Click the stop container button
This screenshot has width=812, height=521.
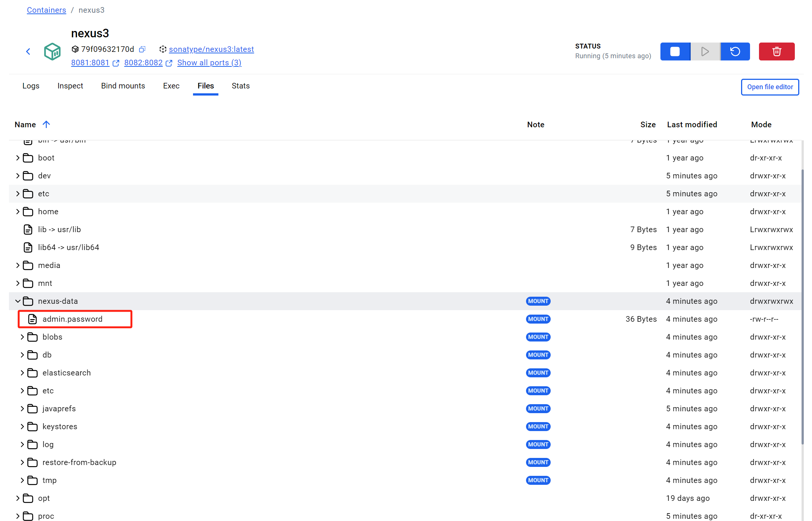(x=675, y=52)
